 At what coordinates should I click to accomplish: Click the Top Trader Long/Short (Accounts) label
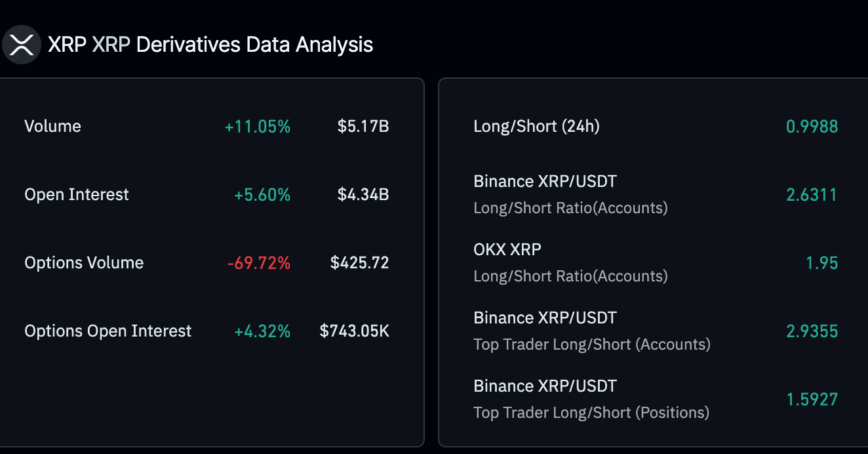591,344
